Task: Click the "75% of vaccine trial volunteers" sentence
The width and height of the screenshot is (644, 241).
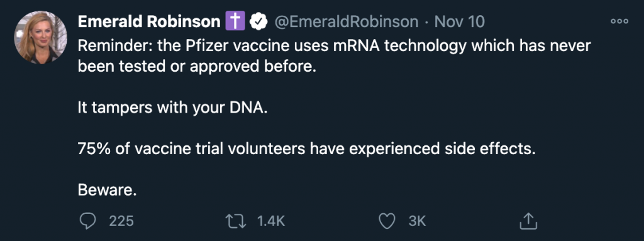Action: pos(307,149)
